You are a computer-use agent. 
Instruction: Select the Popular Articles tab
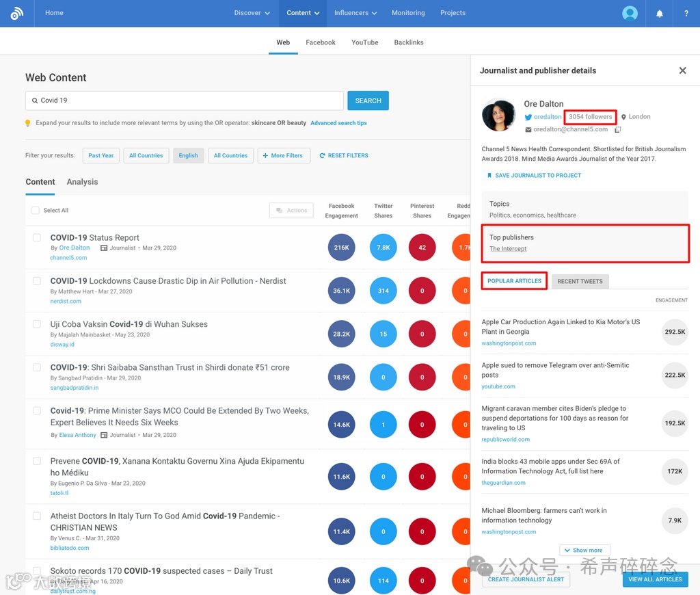click(x=514, y=281)
